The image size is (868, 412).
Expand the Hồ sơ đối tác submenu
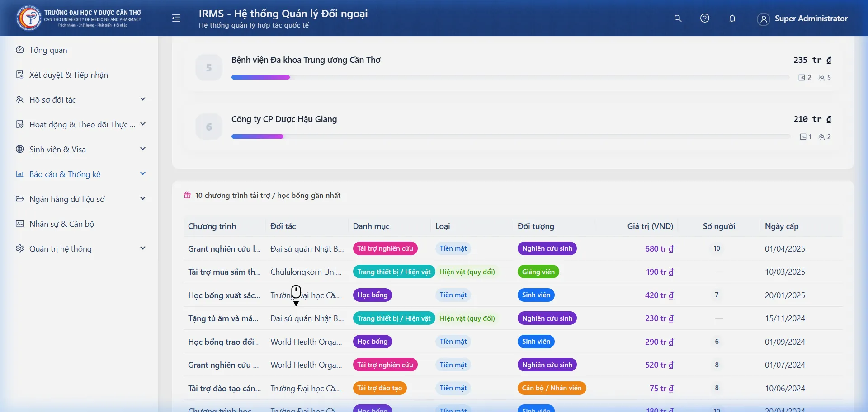[143, 99]
